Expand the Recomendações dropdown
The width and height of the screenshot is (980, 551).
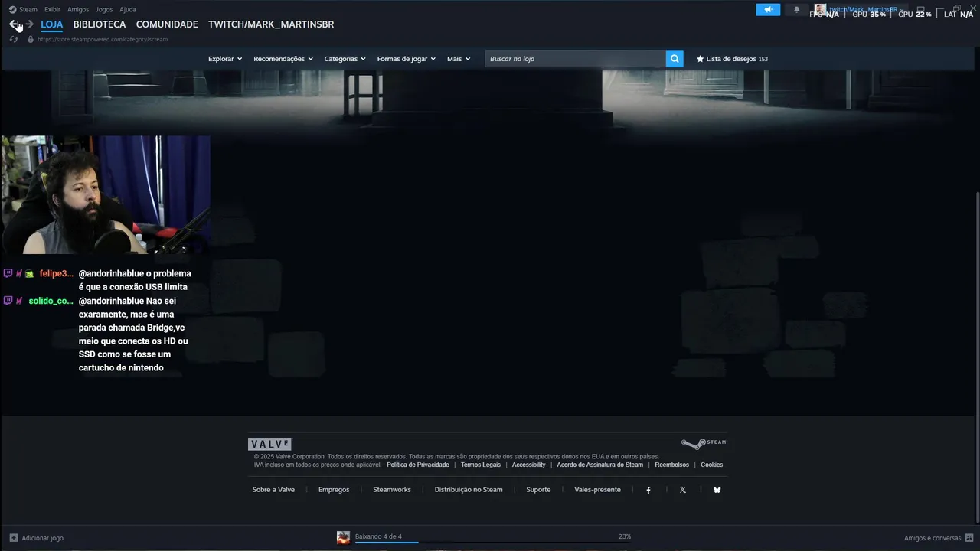(x=283, y=59)
